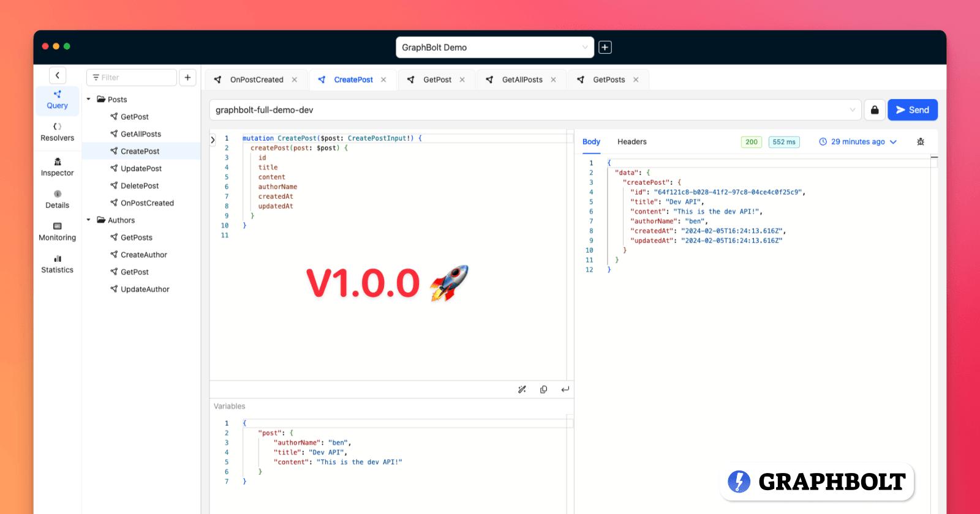Click the lock authentication icon
This screenshot has width=980, height=514.
coord(875,110)
